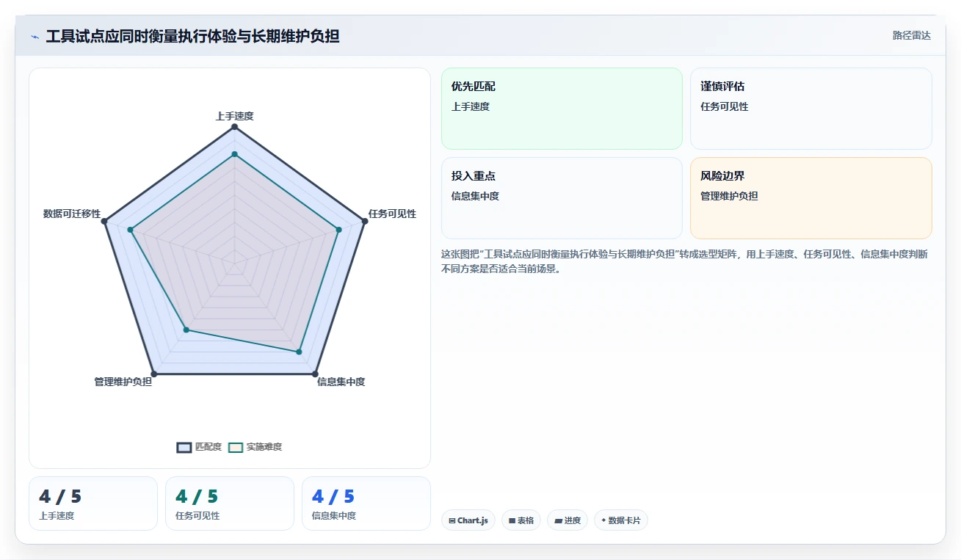This screenshot has width=961, height=560.
Task: Click the 上手速度 radar axis label
Action: [x=235, y=116]
